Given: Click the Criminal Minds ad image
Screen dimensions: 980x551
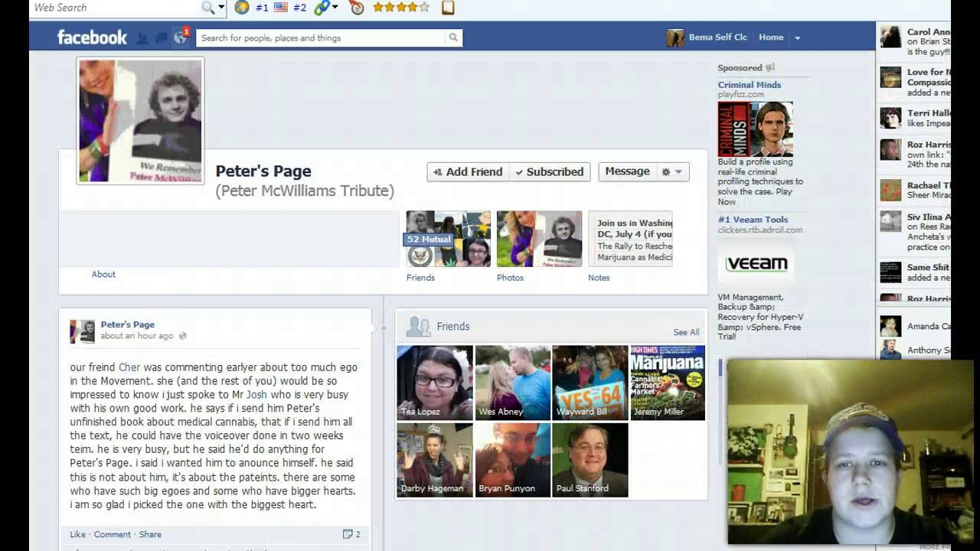Looking at the screenshot, I should point(755,129).
